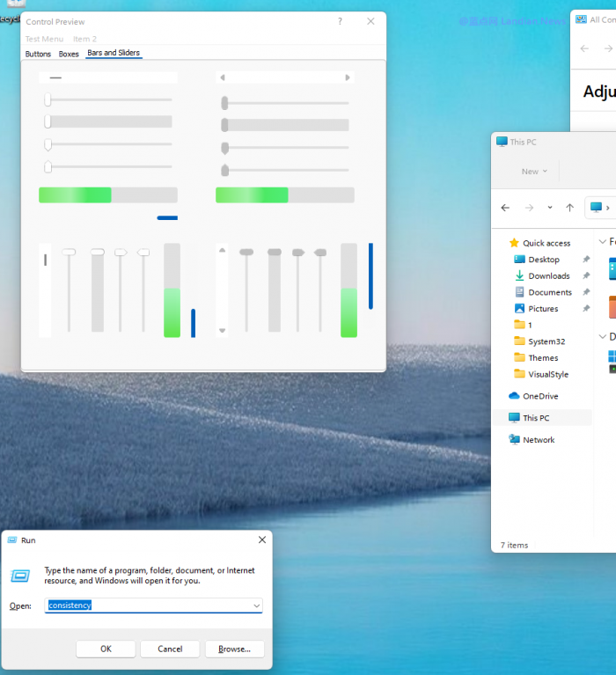The image size is (616, 675).
Task: Click dark vertical slider with wide track
Action: (275, 290)
